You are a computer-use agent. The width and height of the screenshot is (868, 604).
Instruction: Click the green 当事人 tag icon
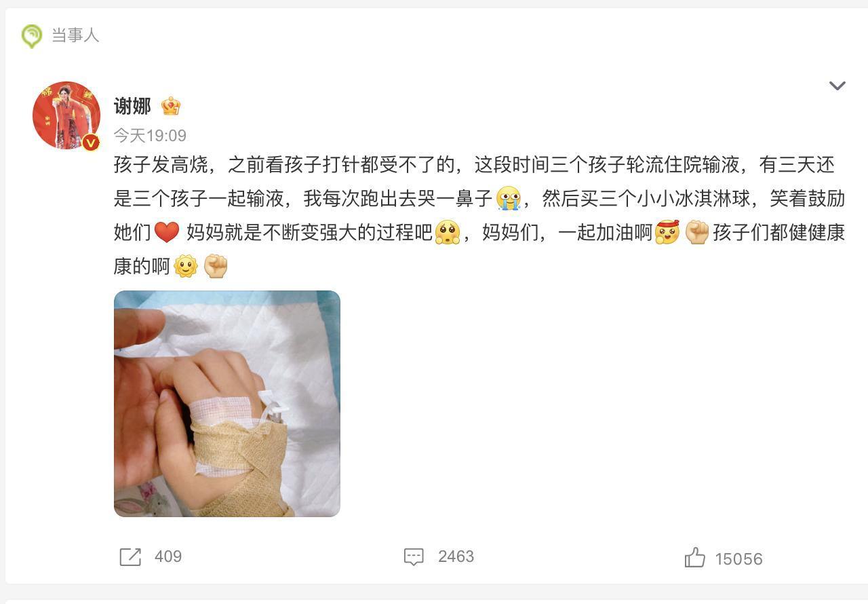pyautogui.click(x=31, y=36)
